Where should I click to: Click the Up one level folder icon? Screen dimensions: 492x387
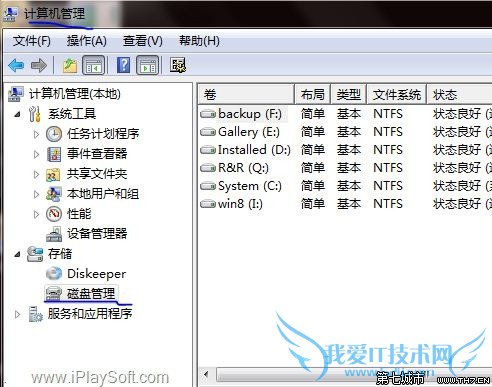[70, 65]
